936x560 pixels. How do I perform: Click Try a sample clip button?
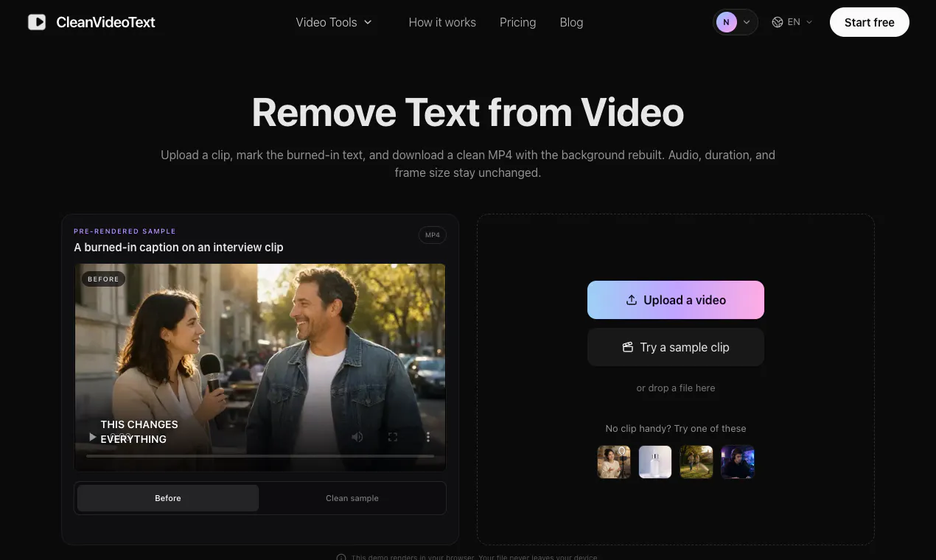(x=676, y=347)
